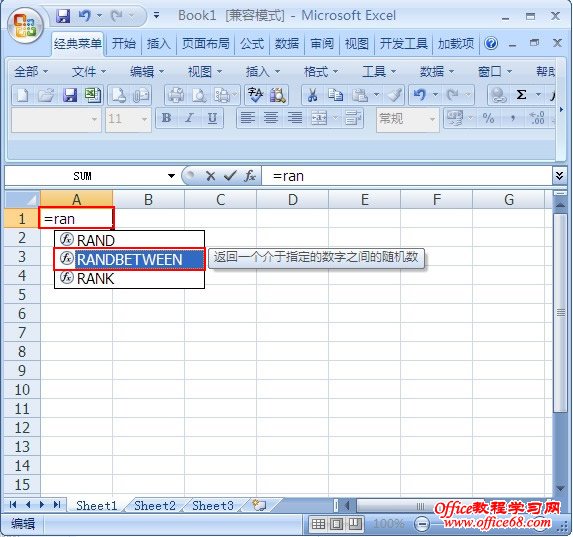Viewport: 573px width, 537px height.
Task: Click the Print printer icon
Action: pos(176,95)
